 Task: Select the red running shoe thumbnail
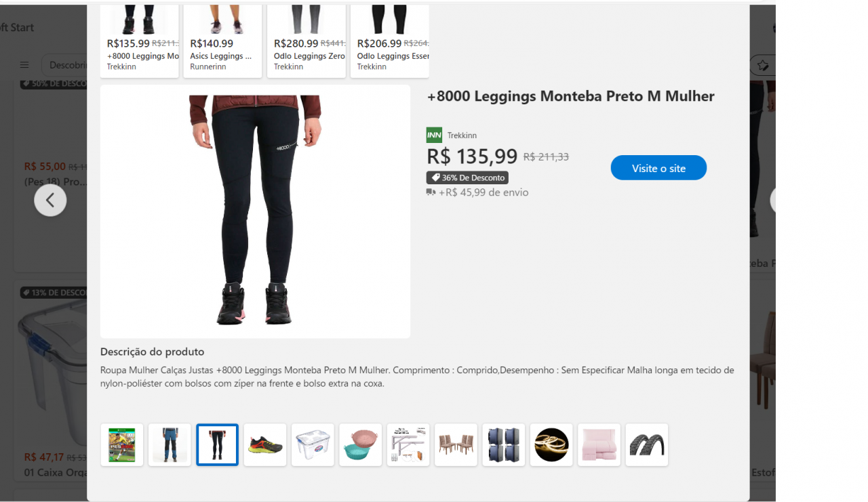point(265,445)
